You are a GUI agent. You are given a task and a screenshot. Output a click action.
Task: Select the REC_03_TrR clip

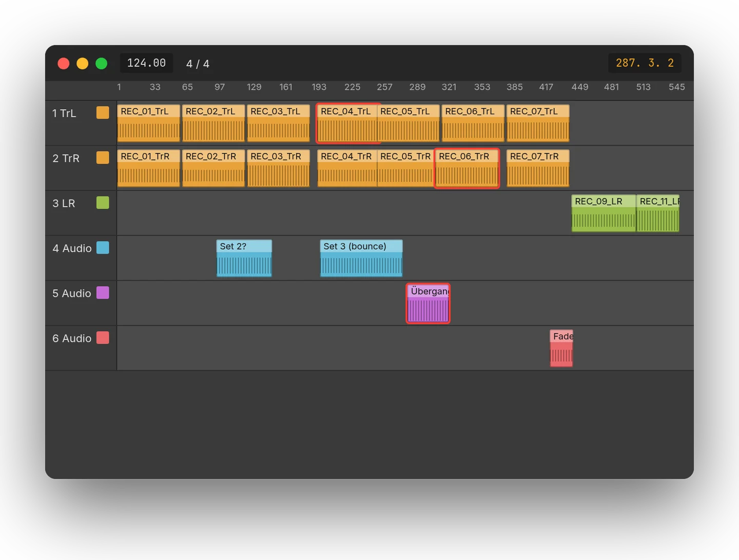coord(279,168)
